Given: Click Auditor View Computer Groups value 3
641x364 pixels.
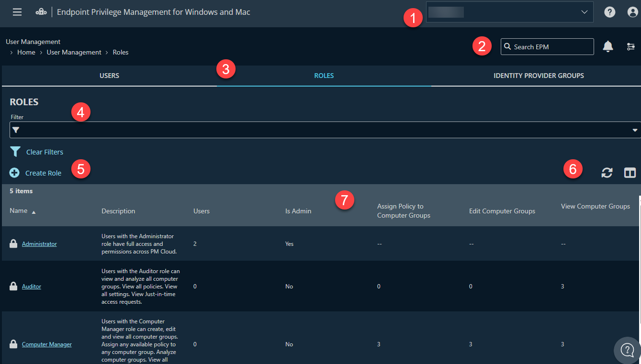Looking at the screenshot, I should tap(562, 287).
